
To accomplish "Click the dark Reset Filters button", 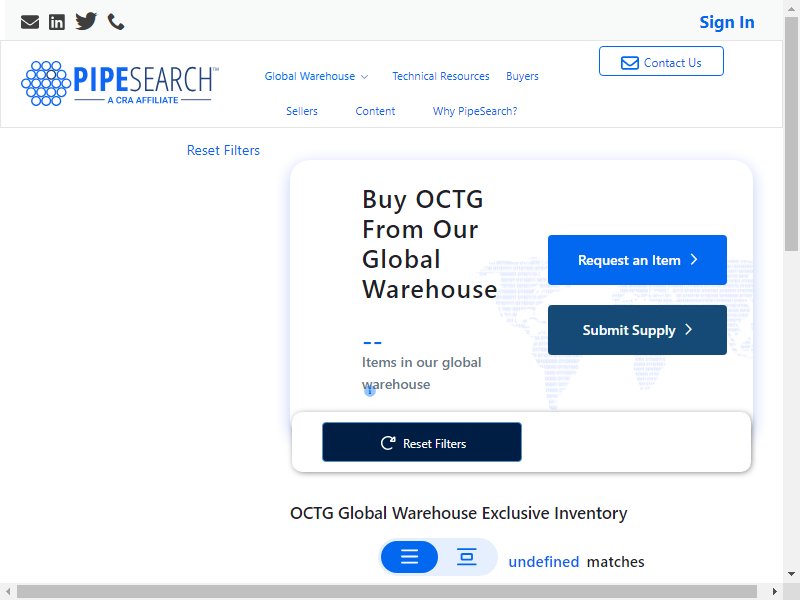I will click(x=422, y=442).
